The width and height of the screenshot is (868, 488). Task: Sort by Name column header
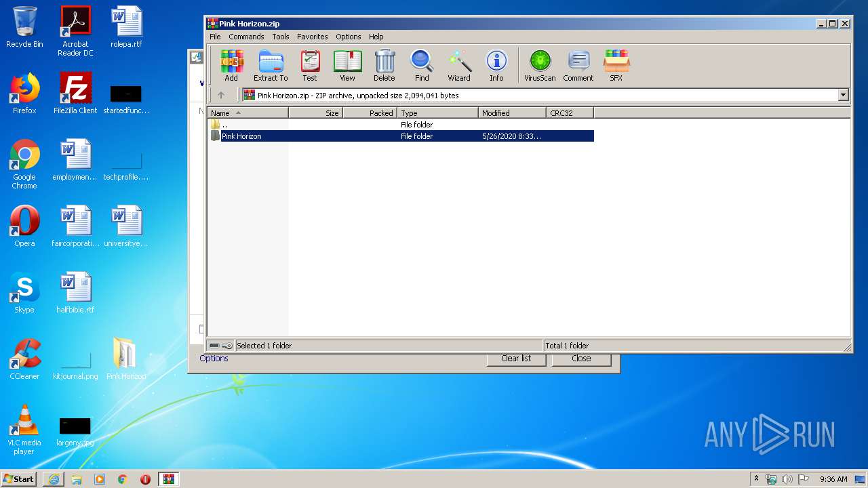click(248, 113)
